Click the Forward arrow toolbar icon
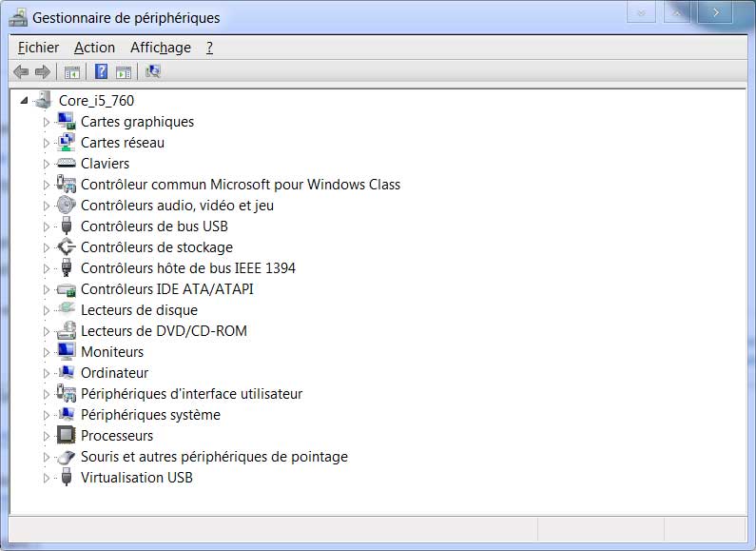 click(x=43, y=72)
